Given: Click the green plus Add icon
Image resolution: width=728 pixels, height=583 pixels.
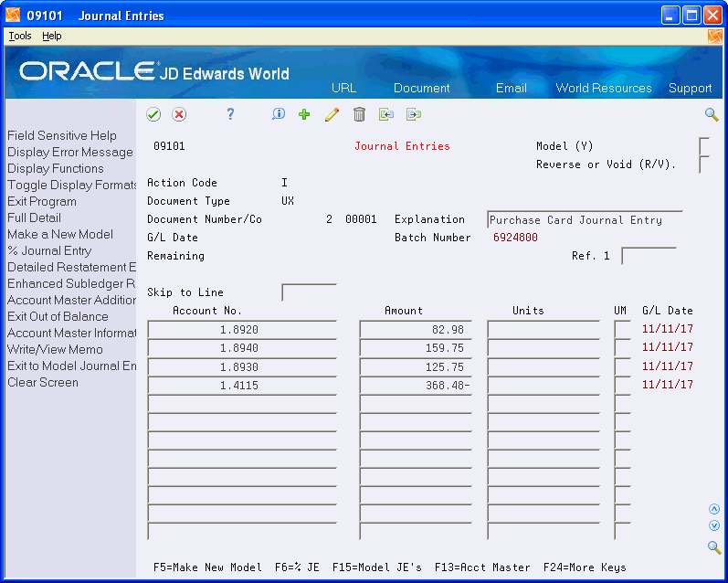Looking at the screenshot, I should (x=304, y=114).
